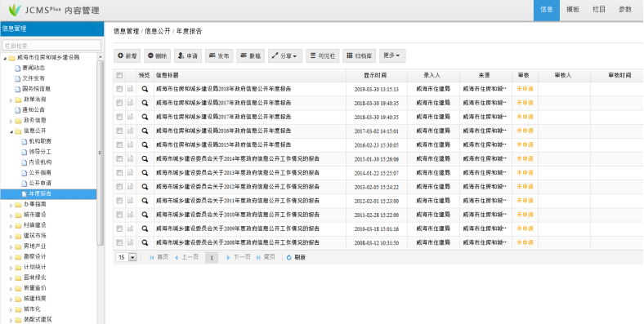Click the 归档库 archive button
The width and height of the screenshot is (644, 324).
click(x=360, y=55)
